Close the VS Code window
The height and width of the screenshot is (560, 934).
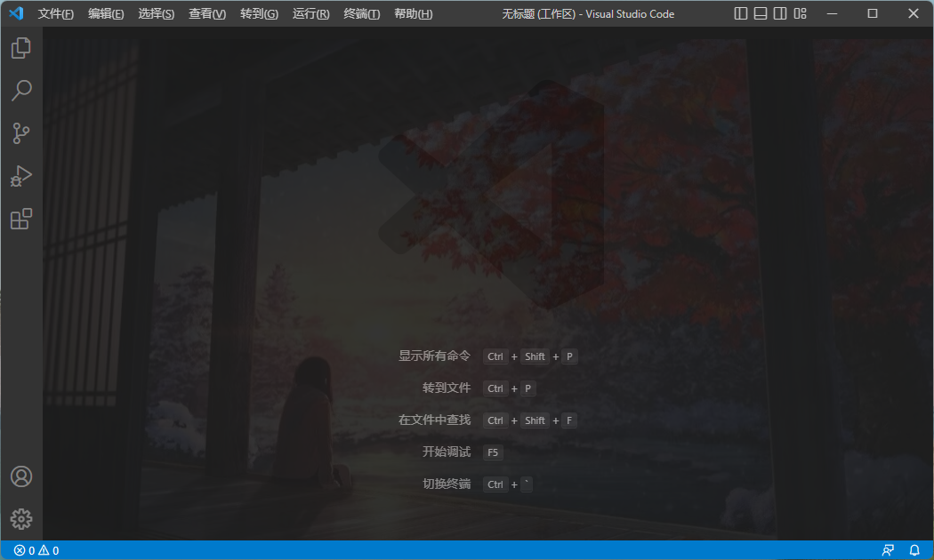[914, 13]
